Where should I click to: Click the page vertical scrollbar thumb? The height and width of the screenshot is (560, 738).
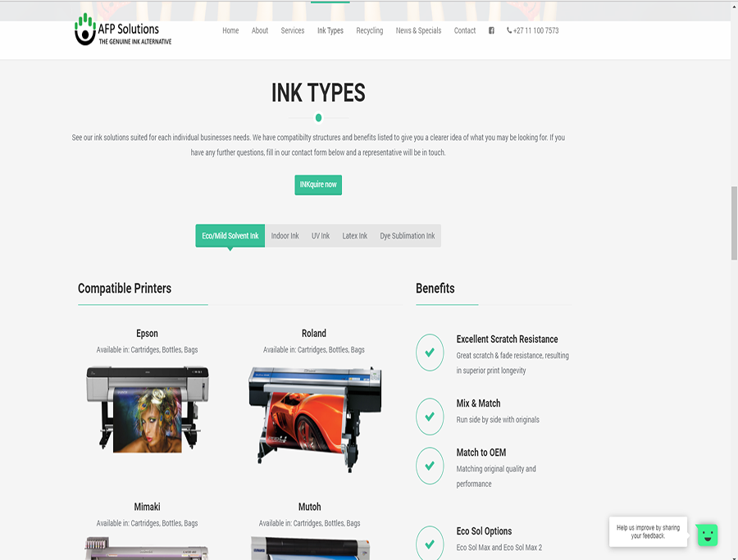[x=734, y=223]
